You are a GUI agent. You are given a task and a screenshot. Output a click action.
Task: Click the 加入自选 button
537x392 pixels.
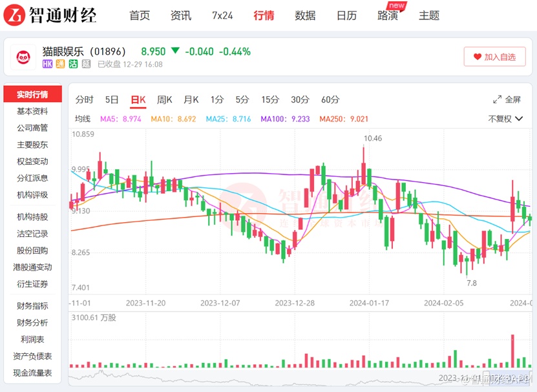tap(494, 56)
